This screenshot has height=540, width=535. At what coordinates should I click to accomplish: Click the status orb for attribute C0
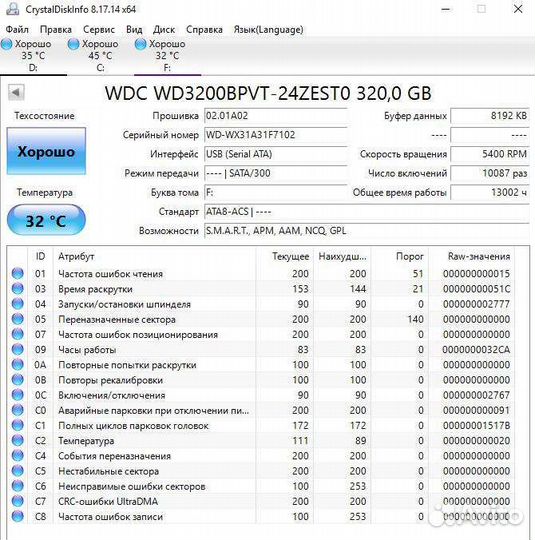click(18, 410)
